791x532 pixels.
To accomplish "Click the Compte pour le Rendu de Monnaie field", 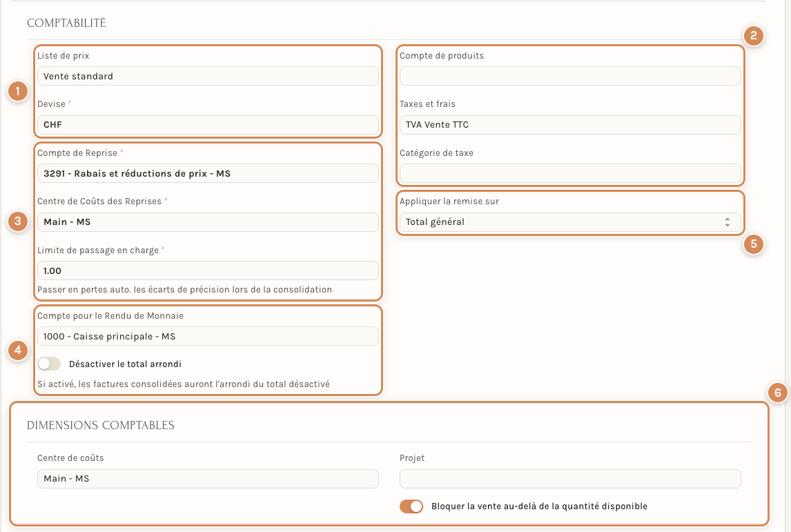I will pos(208,336).
